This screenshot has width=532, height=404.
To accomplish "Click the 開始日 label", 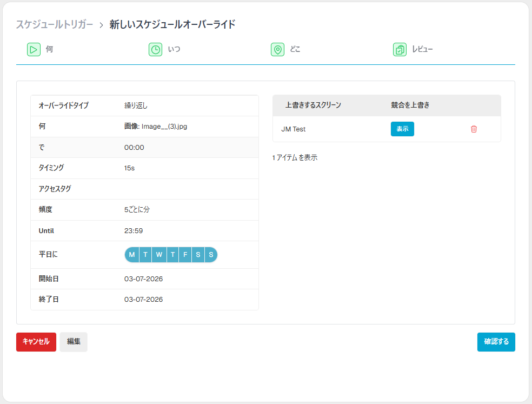I will click(x=49, y=279).
